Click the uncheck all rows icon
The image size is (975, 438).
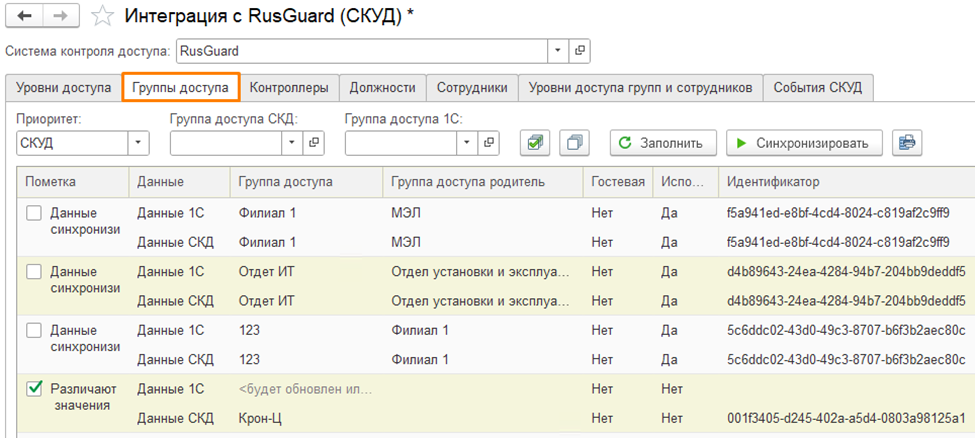pyautogui.click(x=574, y=143)
